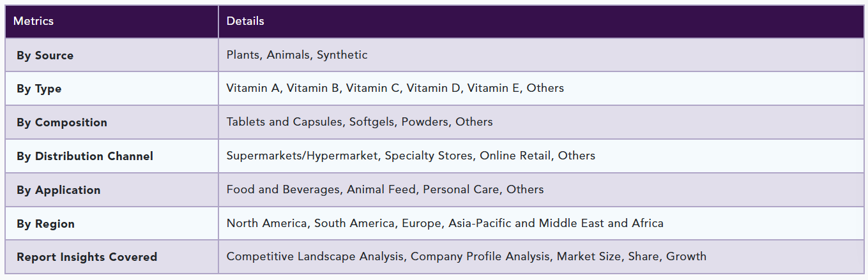
Task: Click the Report Insights Covered label
Action: point(87,257)
